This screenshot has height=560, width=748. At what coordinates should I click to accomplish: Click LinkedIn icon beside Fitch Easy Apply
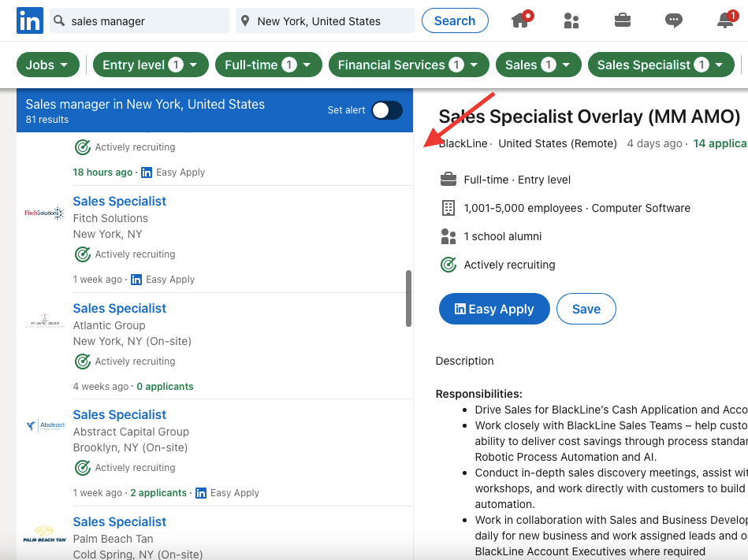point(136,280)
